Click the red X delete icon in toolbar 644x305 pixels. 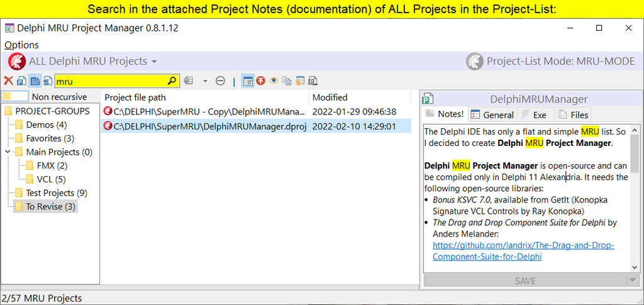point(8,81)
